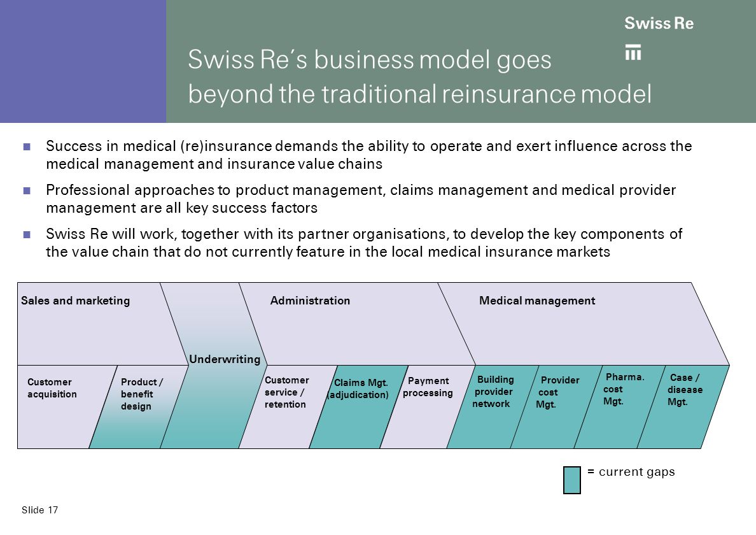The height and width of the screenshot is (535, 756).
Task: Click the "Product / benefit design" segment
Action: point(139,407)
